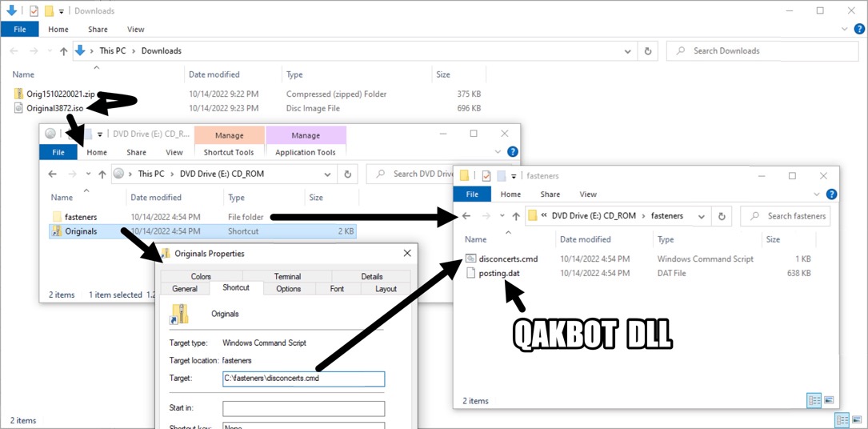The width and height of the screenshot is (868, 429).
Task: Click the Help icon in Downloads window
Action: click(x=858, y=30)
